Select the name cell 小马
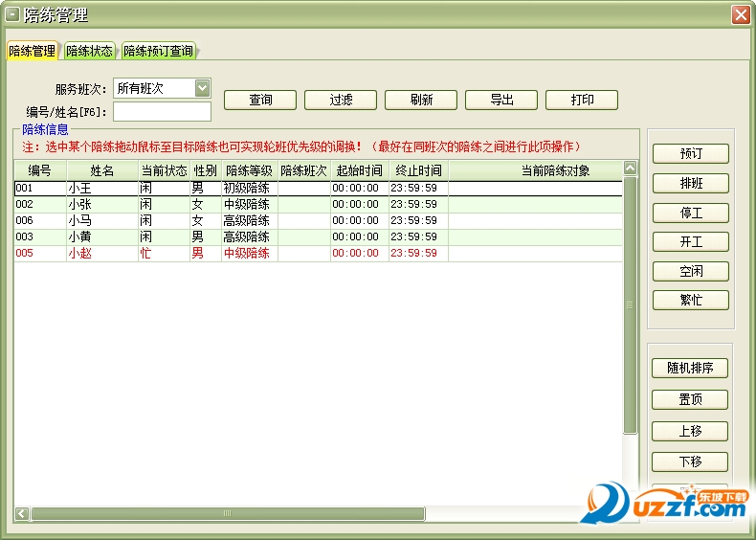The image size is (756, 540). pyautogui.click(x=102, y=221)
